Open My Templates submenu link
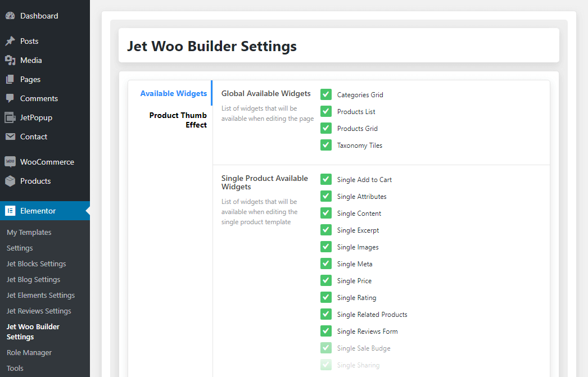Image resolution: width=588 pixels, height=377 pixels. click(29, 233)
